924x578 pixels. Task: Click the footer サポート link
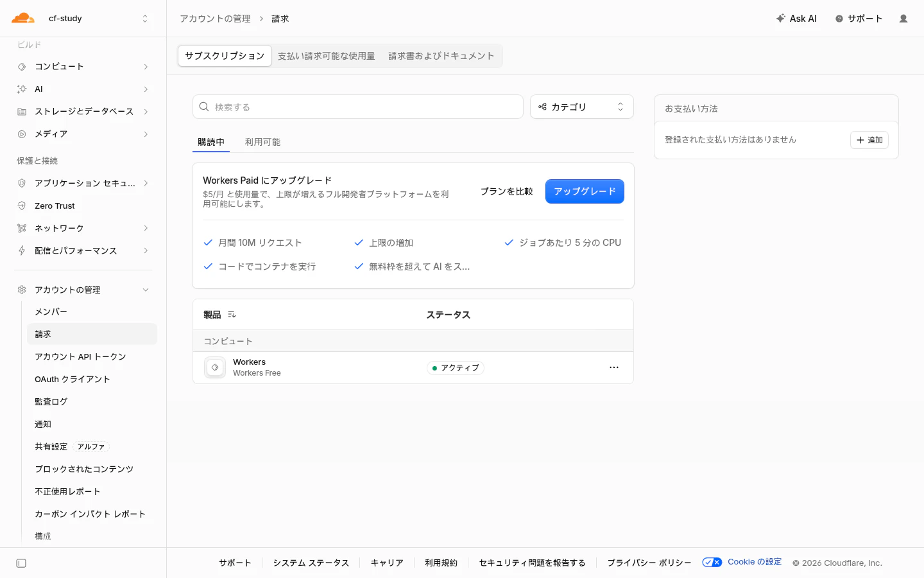click(x=235, y=563)
